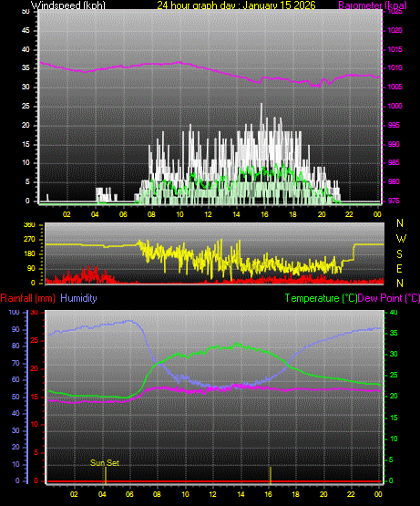
Task: Click the '24 hour graph day : January 15 2026' heading
Action: tap(237, 5)
